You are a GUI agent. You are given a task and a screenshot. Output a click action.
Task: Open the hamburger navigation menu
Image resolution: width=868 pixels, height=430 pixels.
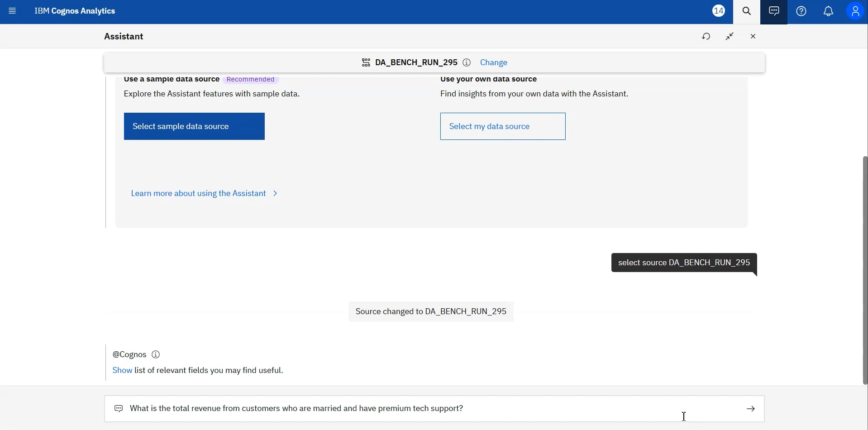click(12, 11)
